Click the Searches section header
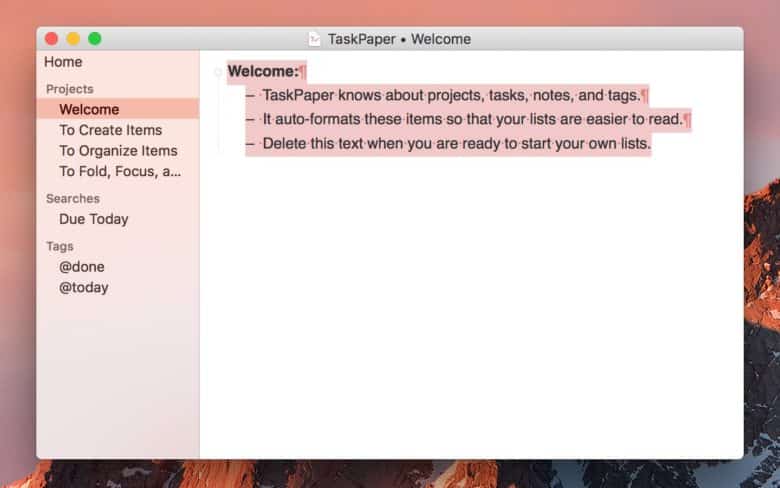 [x=73, y=198]
